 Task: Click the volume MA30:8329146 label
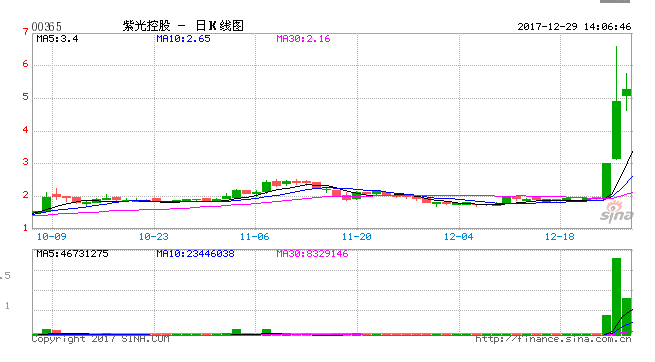pyautogui.click(x=312, y=254)
